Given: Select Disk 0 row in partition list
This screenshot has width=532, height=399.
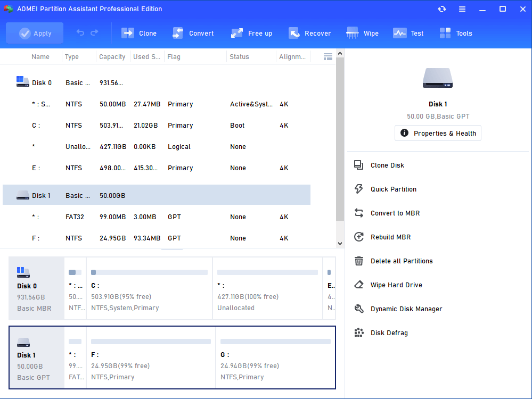Looking at the screenshot, I should [x=157, y=82].
